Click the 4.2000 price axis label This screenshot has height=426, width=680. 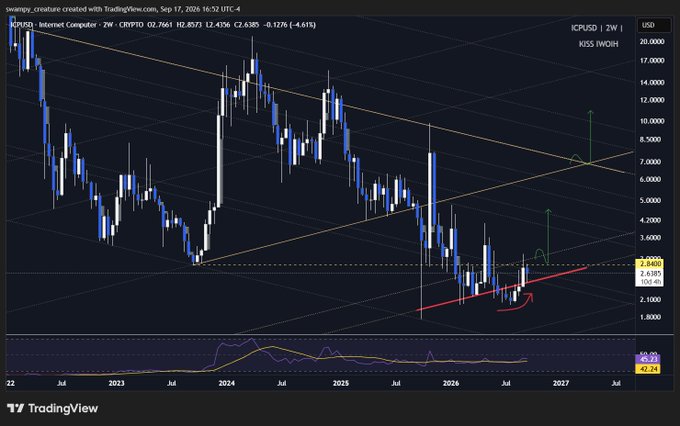point(652,220)
